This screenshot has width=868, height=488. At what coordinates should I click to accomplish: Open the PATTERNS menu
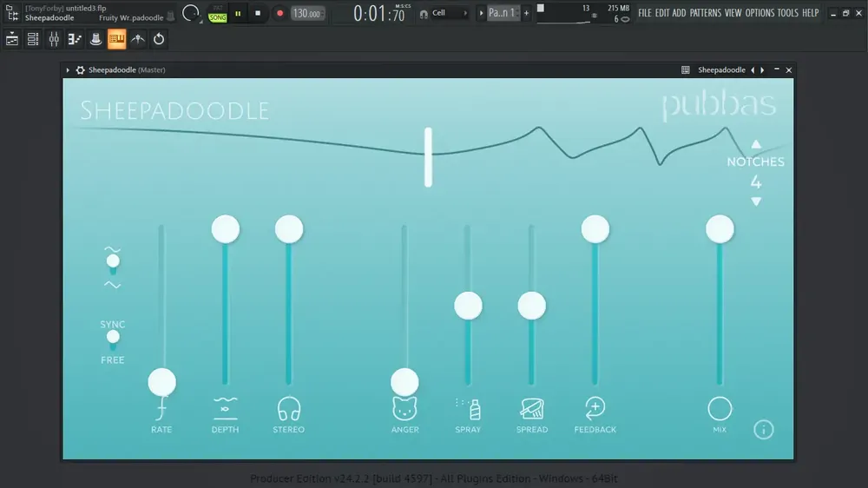[705, 13]
